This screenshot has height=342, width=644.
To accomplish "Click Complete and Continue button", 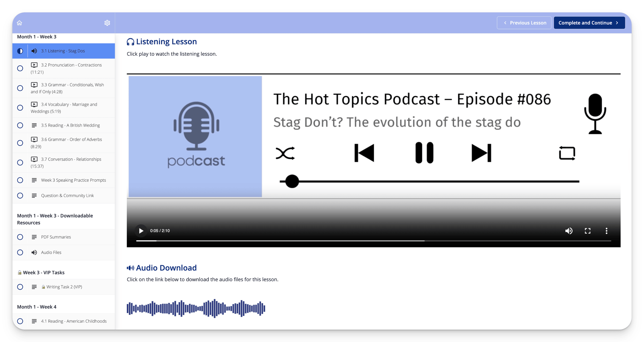I will [x=589, y=23].
